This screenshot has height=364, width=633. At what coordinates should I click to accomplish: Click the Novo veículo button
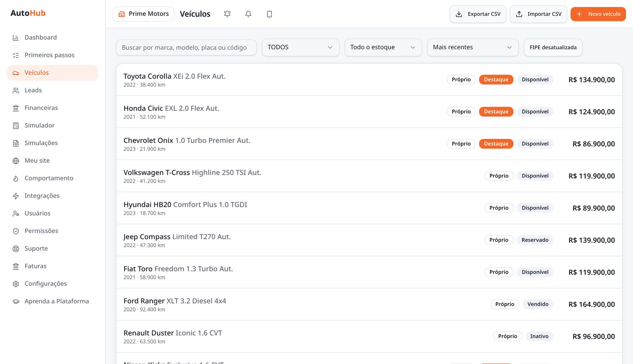click(598, 14)
